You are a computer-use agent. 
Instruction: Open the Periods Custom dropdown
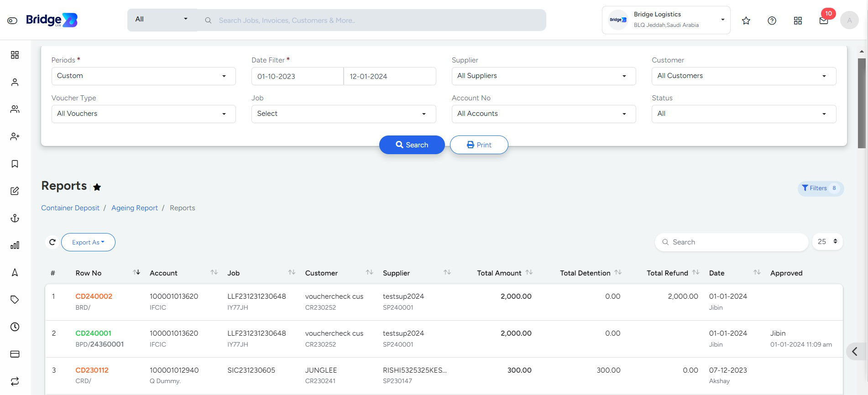point(143,76)
